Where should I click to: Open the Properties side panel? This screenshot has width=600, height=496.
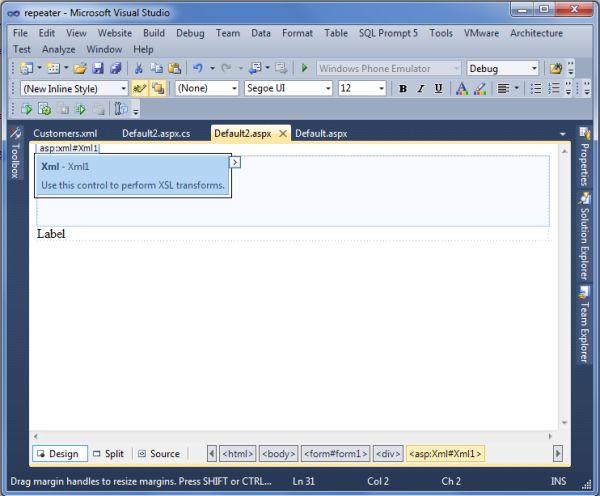[584, 157]
